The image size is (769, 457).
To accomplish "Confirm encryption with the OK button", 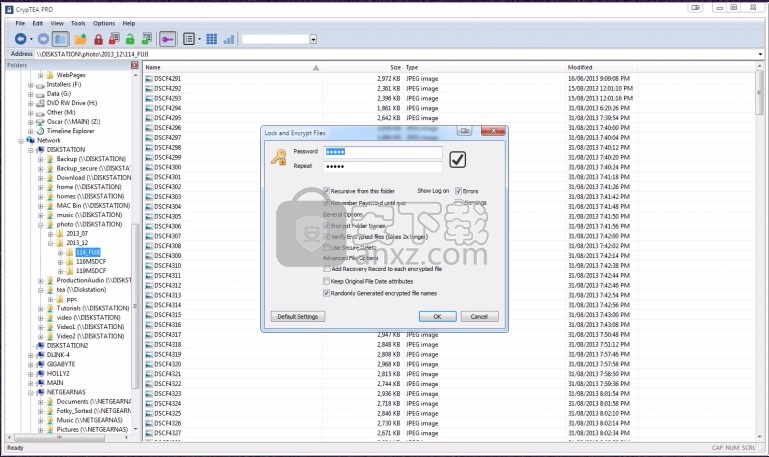I will (x=437, y=316).
